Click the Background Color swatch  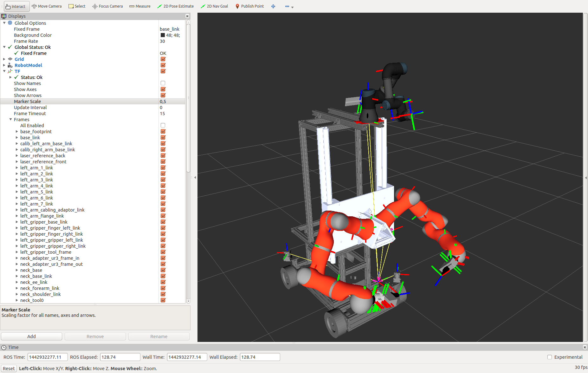tap(163, 35)
